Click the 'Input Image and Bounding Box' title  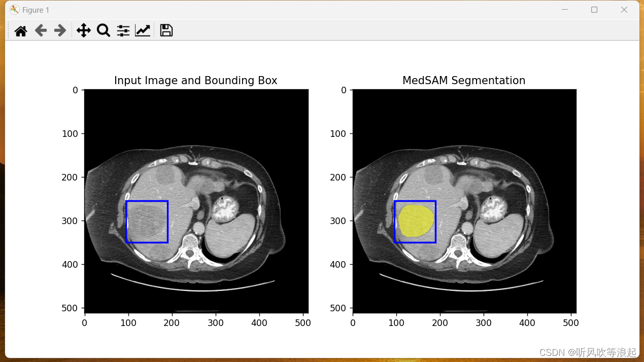(x=196, y=81)
